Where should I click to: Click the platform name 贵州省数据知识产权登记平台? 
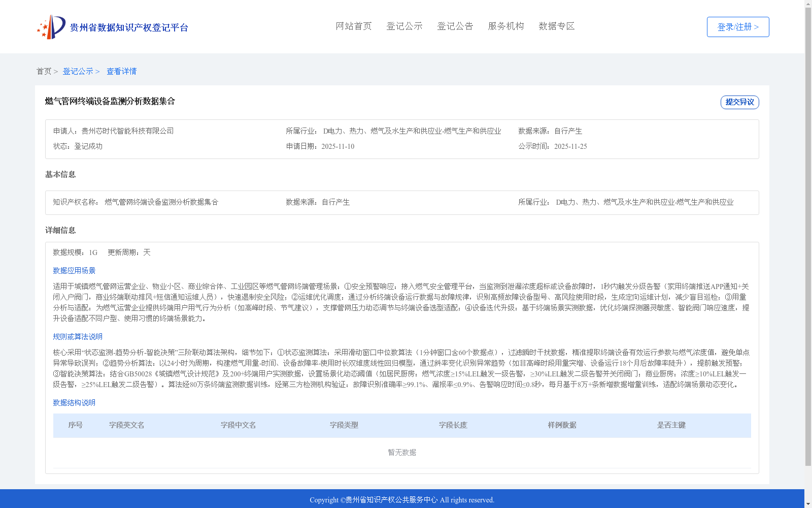click(x=129, y=27)
